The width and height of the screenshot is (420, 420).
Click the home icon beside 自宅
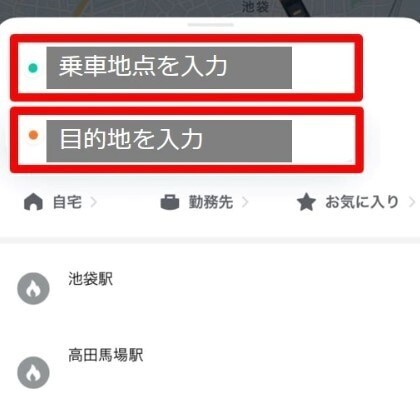coord(33,202)
